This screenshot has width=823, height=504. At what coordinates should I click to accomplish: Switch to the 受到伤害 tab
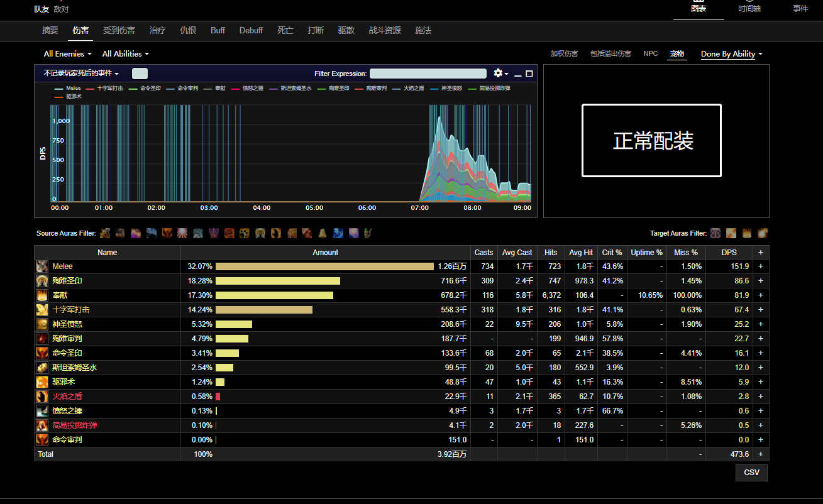[119, 30]
